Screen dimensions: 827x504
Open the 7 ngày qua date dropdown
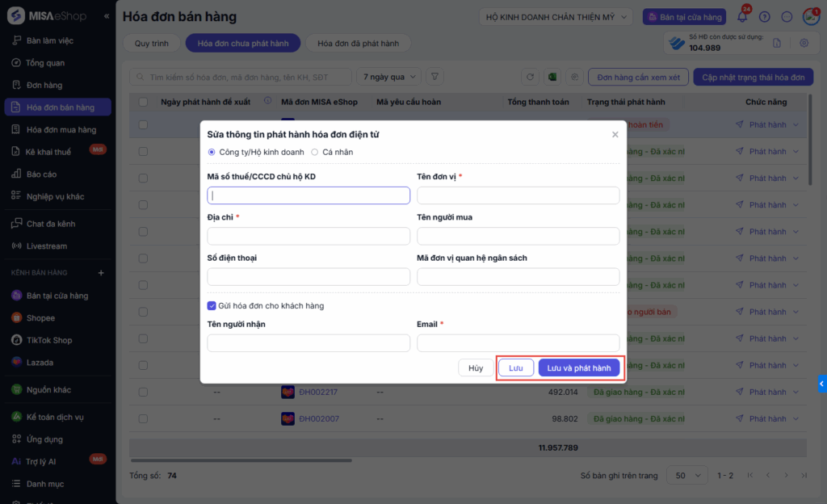pyautogui.click(x=388, y=77)
